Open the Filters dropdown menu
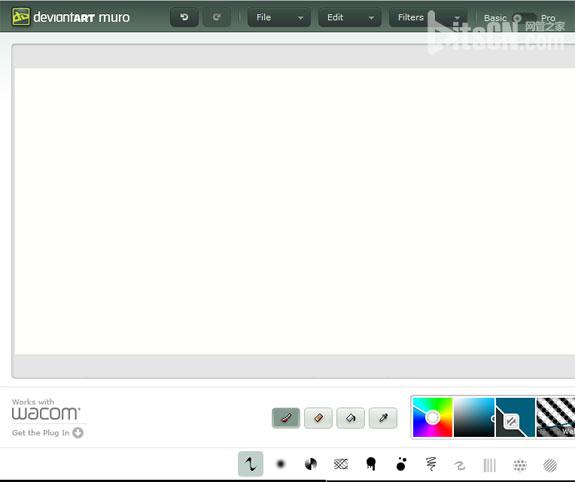575x482 pixels. [428, 17]
